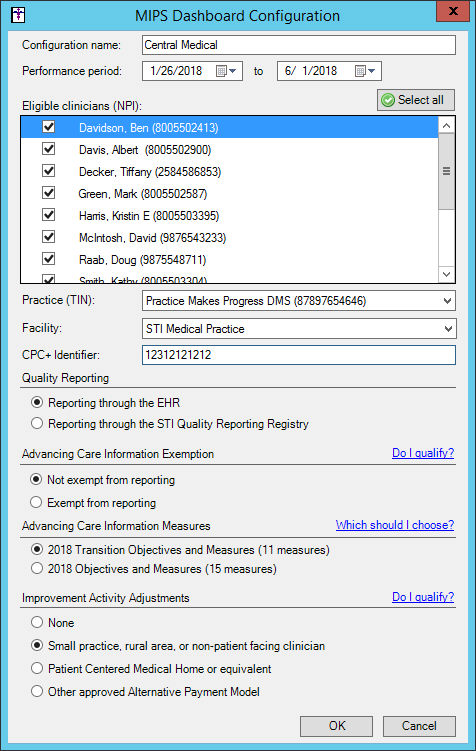Click the Select all button with green check

(416, 100)
